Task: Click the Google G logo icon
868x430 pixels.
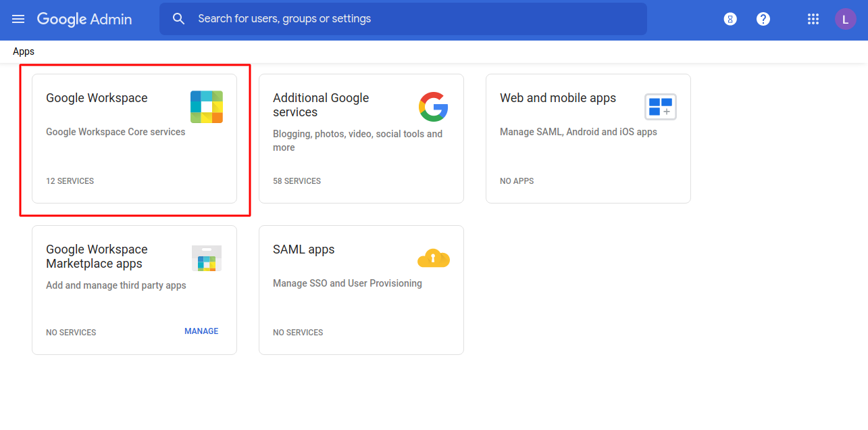Action: pos(434,107)
